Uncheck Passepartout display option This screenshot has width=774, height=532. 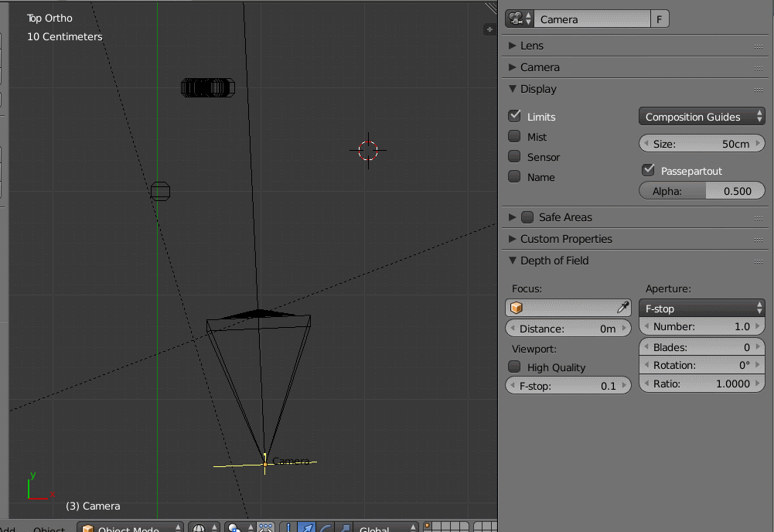[647, 170]
